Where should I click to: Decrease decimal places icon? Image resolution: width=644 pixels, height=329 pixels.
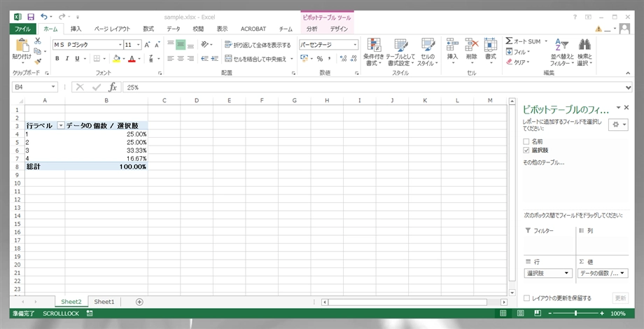coord(354,59)
